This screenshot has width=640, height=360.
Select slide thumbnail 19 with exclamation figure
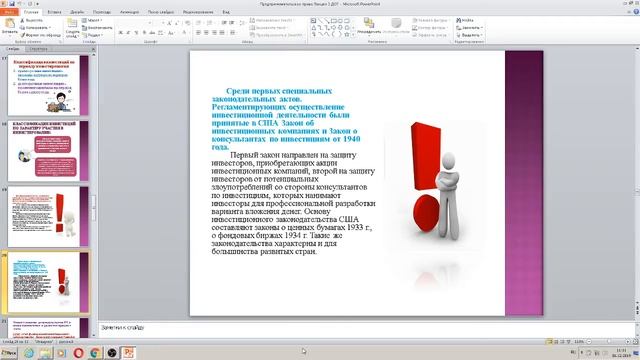pos(48,216)
